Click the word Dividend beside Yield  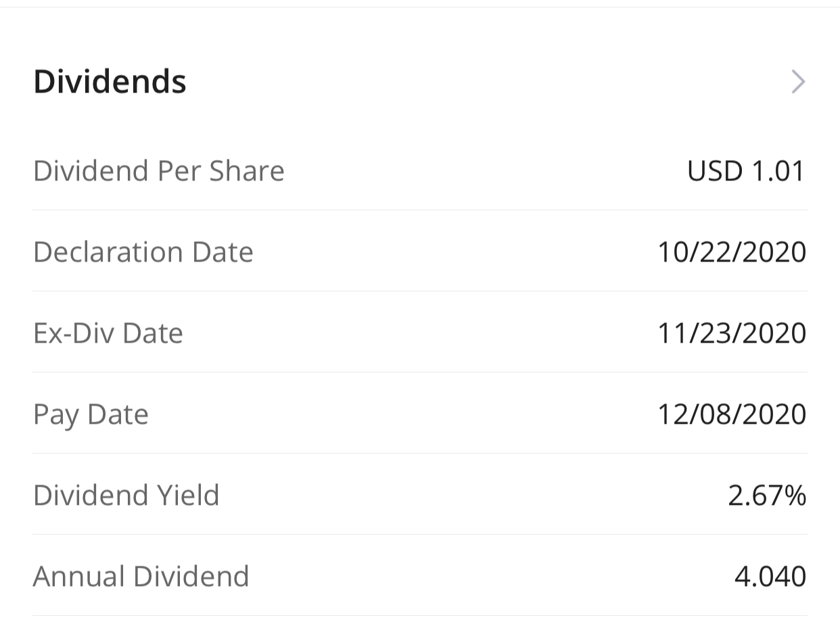(91, 495)
